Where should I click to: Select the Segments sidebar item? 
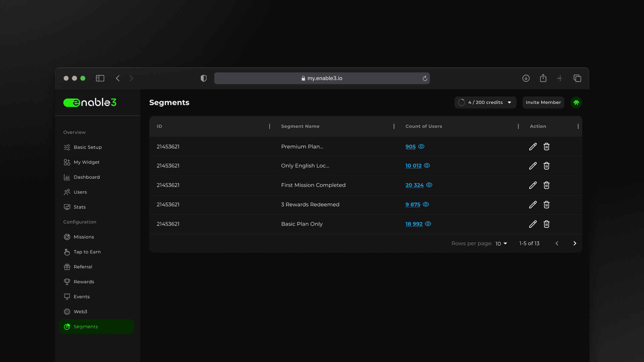pos(96,326)
